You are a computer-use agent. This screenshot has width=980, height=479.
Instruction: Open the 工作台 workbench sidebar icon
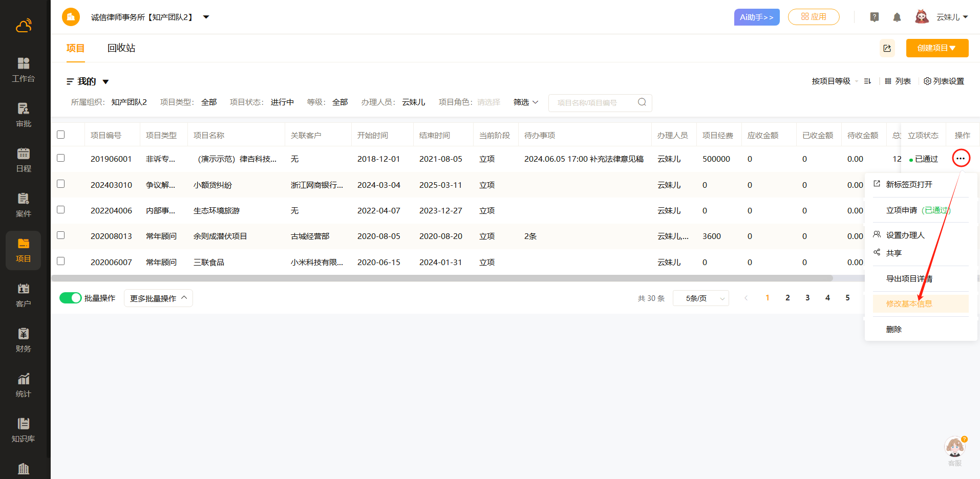point(24,69)
